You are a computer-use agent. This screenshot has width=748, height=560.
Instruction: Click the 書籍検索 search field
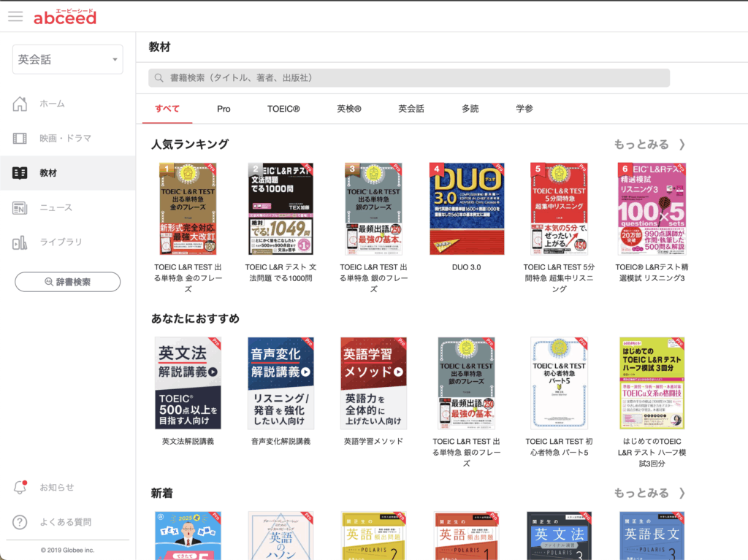(x=409, y=77)
